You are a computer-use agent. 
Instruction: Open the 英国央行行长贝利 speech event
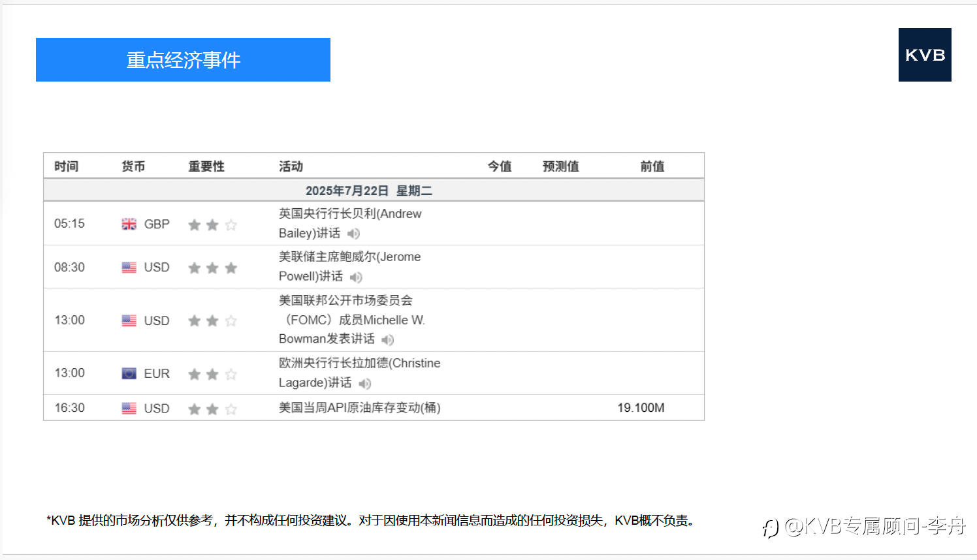pyautogui.click(x=350, y=223)
